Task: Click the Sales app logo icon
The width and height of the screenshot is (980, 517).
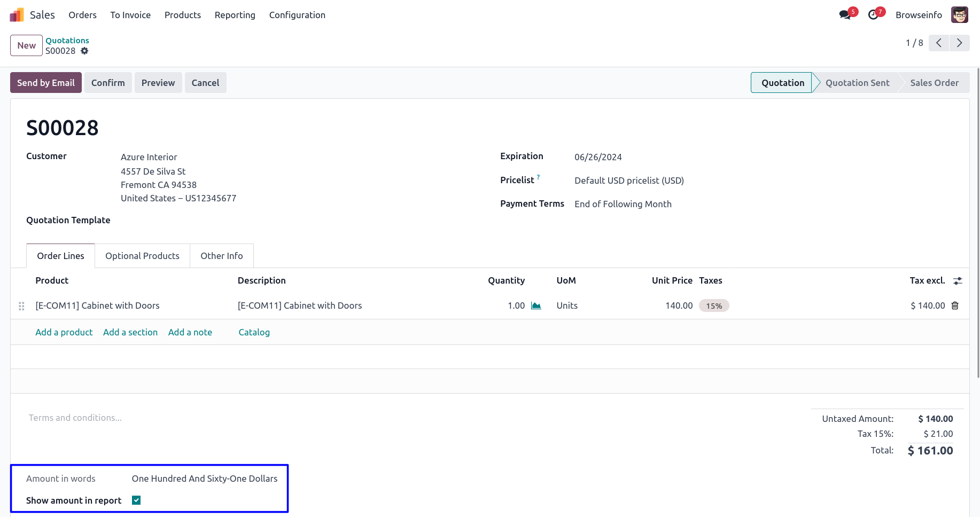Action: pos(17,15)
